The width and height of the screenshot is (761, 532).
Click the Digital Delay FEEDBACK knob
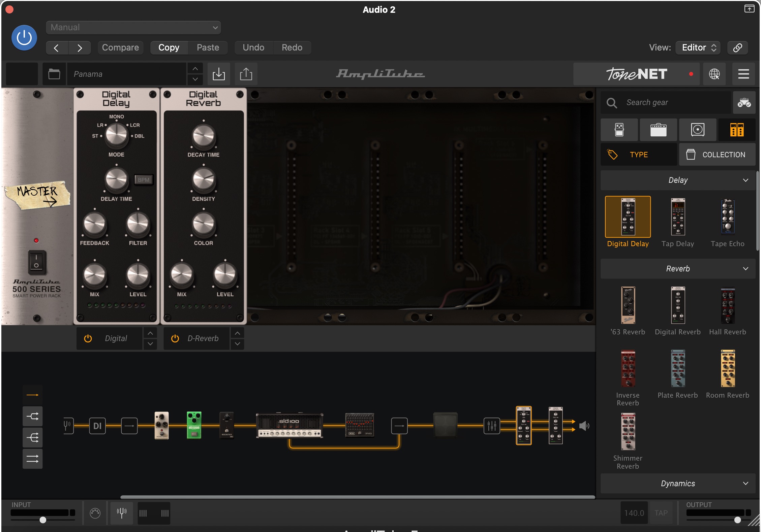95,224
